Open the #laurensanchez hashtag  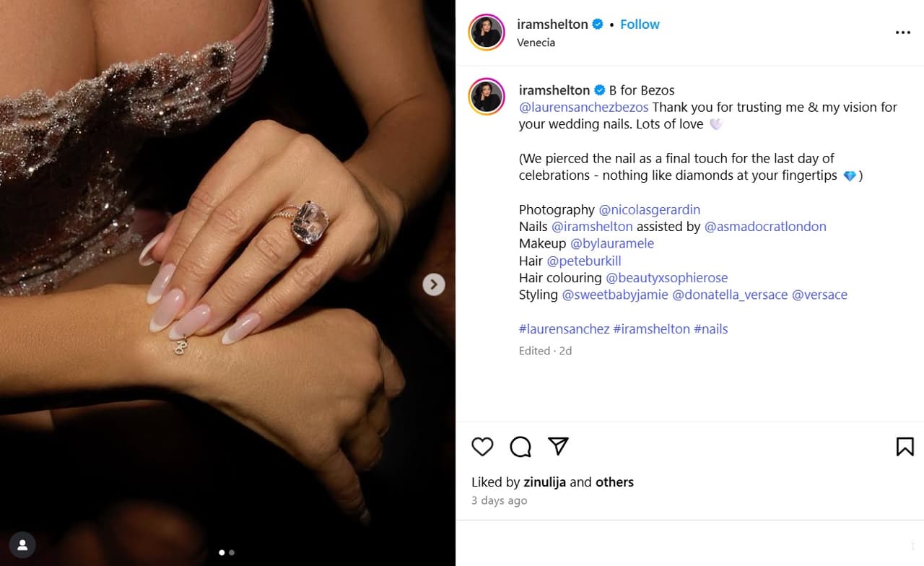click(x=564, y=328)
